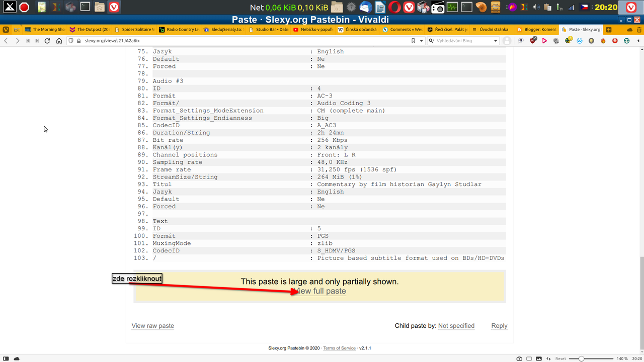Click the infinity-symbol extension icon
Screen dimensions: 644x362
pos(580,41)
